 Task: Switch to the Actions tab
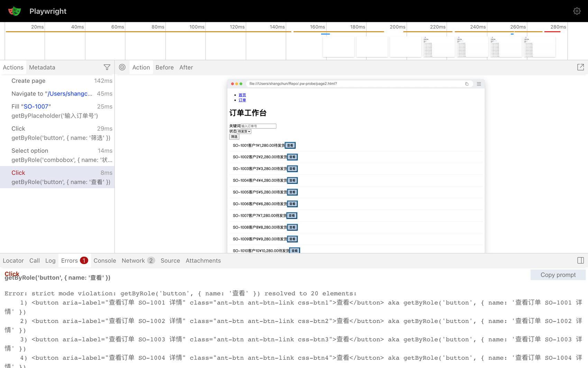pyautogui.click(x=13, y=67)
